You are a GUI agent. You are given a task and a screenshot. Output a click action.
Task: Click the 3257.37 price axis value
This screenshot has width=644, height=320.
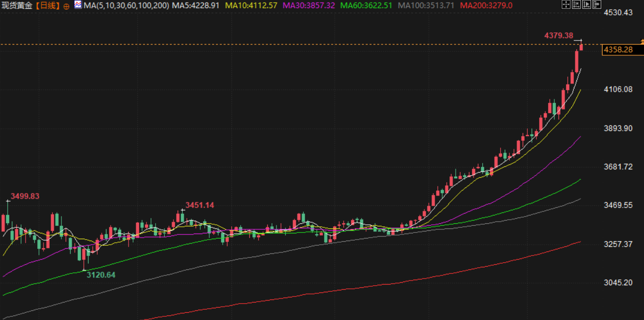618,244
